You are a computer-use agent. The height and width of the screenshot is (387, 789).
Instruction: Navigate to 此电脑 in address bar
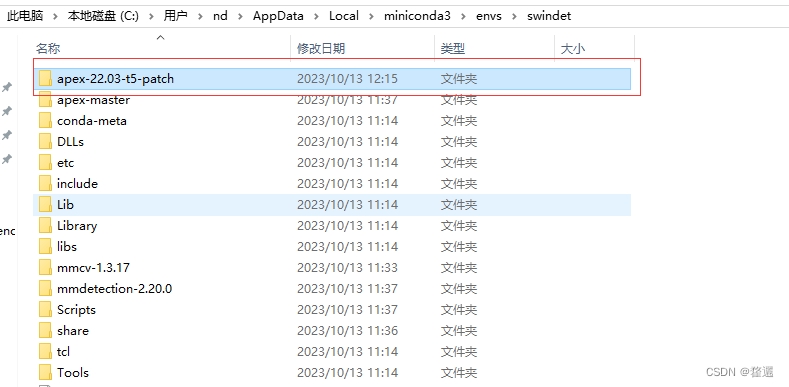25,16
